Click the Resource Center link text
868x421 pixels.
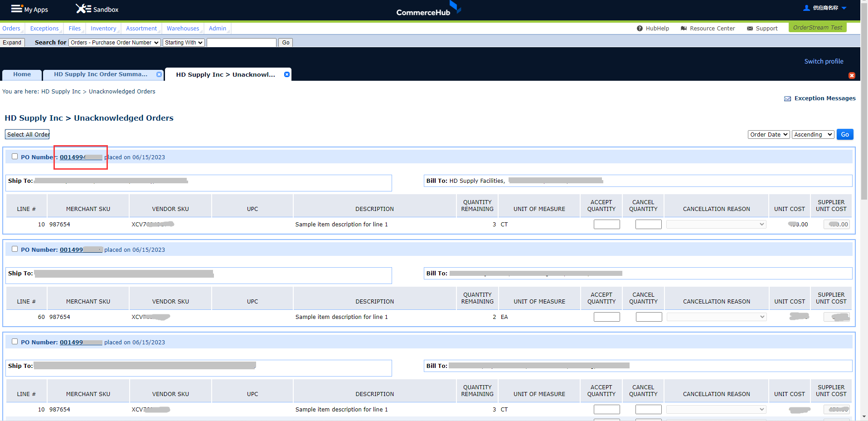[x=712, y=28]
